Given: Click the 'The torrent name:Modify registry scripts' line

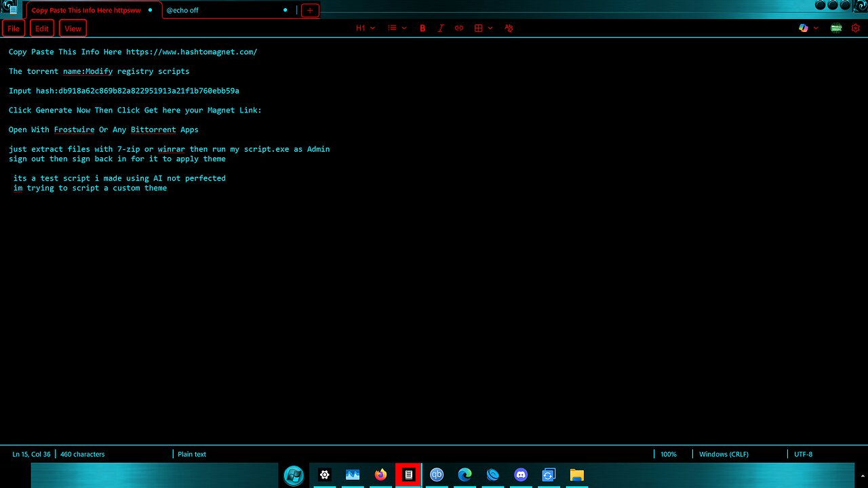Looking at the screenshot, I should tap(99, 71).
